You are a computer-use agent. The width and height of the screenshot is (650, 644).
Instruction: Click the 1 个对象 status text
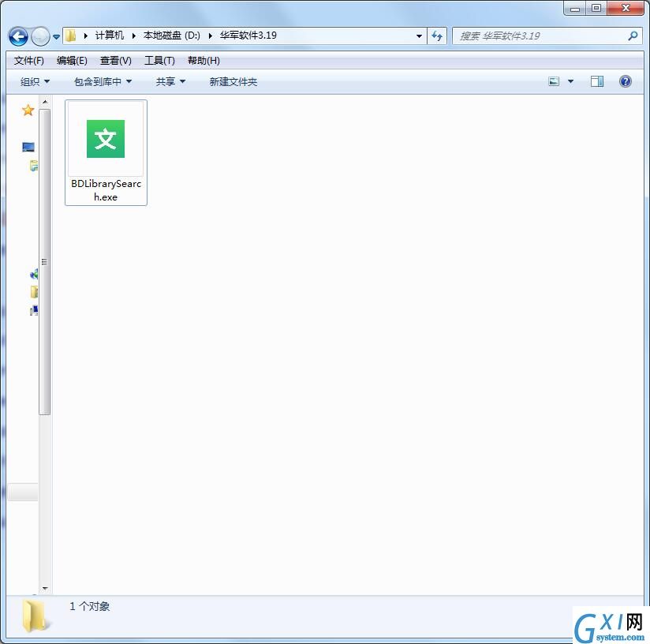coord(90,607)
